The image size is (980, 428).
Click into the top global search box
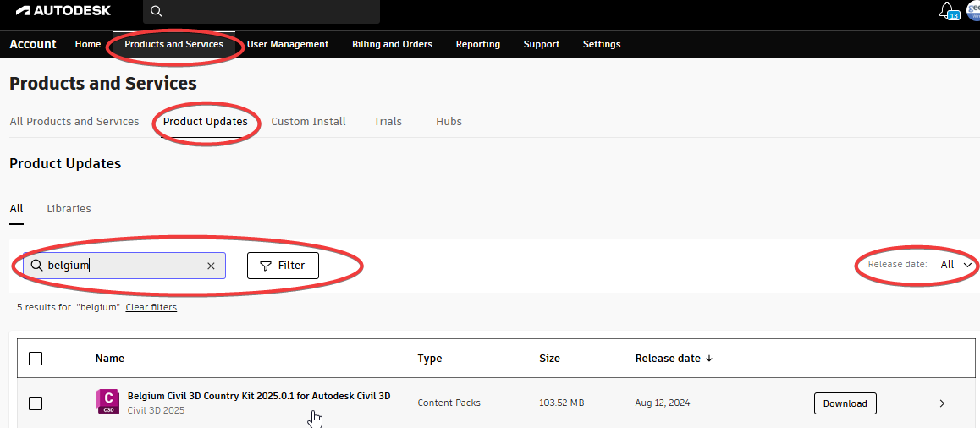[262, 11]
